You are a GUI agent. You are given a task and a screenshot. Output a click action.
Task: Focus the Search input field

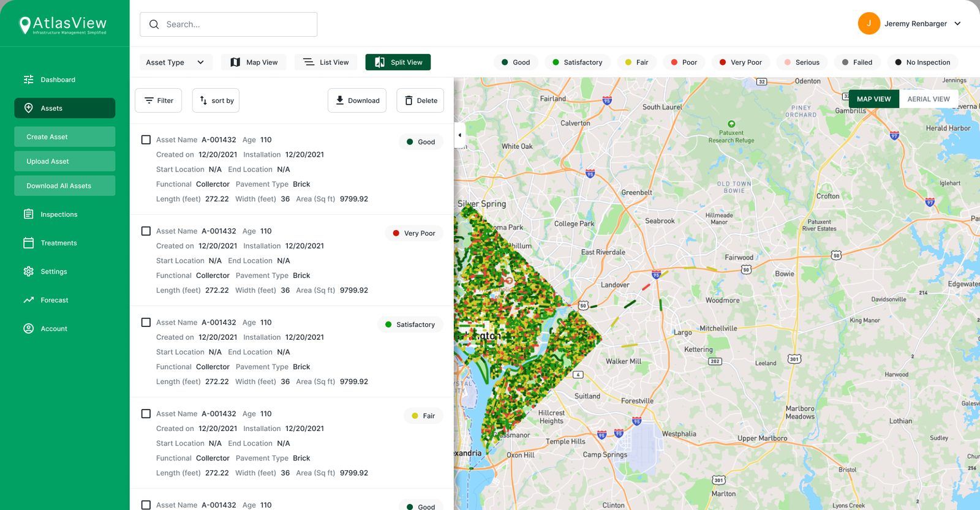pos(228,24)
